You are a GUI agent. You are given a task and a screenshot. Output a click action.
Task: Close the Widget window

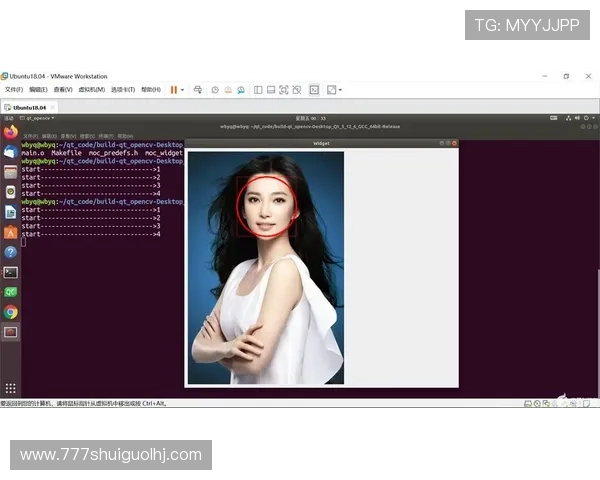point(454,143)
